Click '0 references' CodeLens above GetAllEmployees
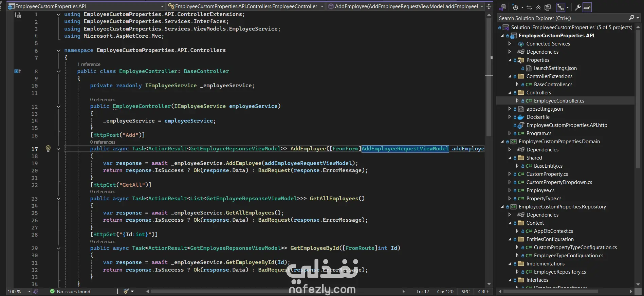The image size is (644, 296). [x=103, y=191]
